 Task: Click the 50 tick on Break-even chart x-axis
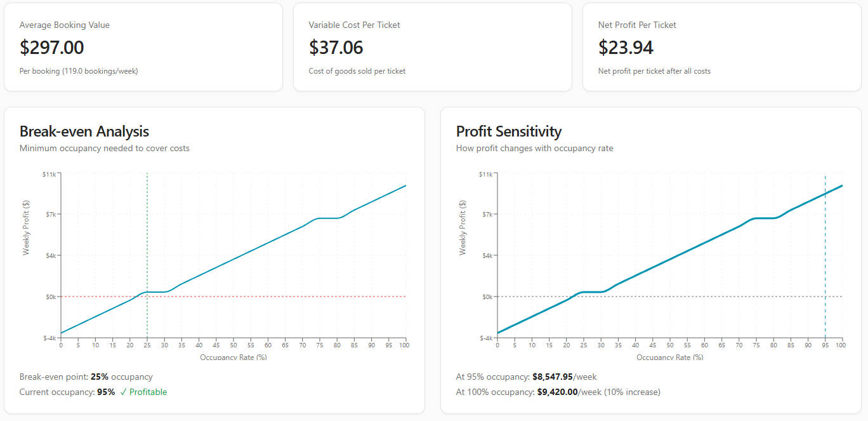pos(233,345)
